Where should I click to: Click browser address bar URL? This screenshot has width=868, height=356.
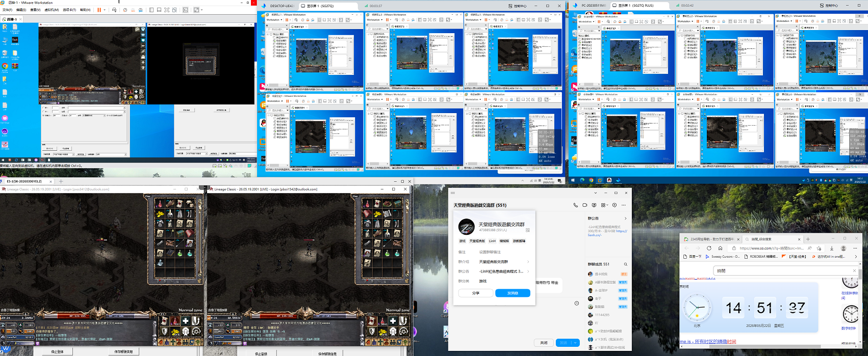[x=771, y=248]
